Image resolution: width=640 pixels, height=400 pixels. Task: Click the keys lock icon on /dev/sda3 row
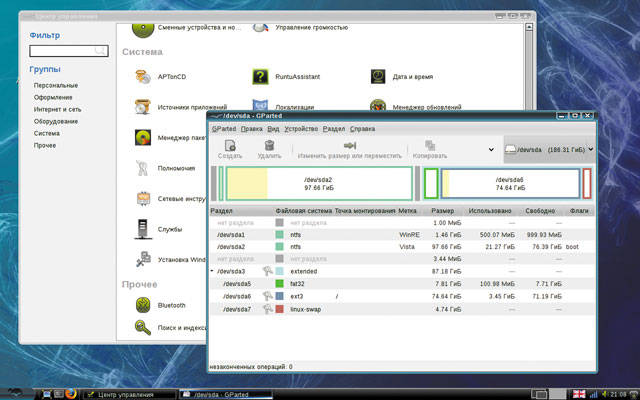(x=267, y=271)
